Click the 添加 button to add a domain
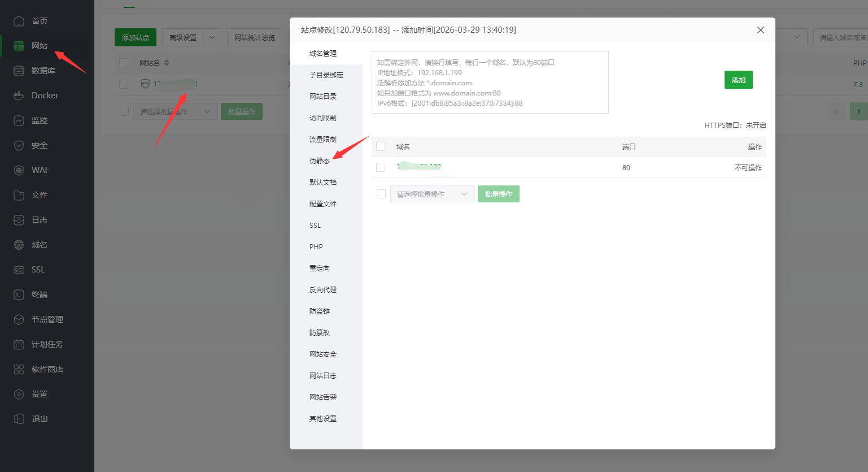The height and width of the screenshot is (472, 868). click(x=738, y=79)
